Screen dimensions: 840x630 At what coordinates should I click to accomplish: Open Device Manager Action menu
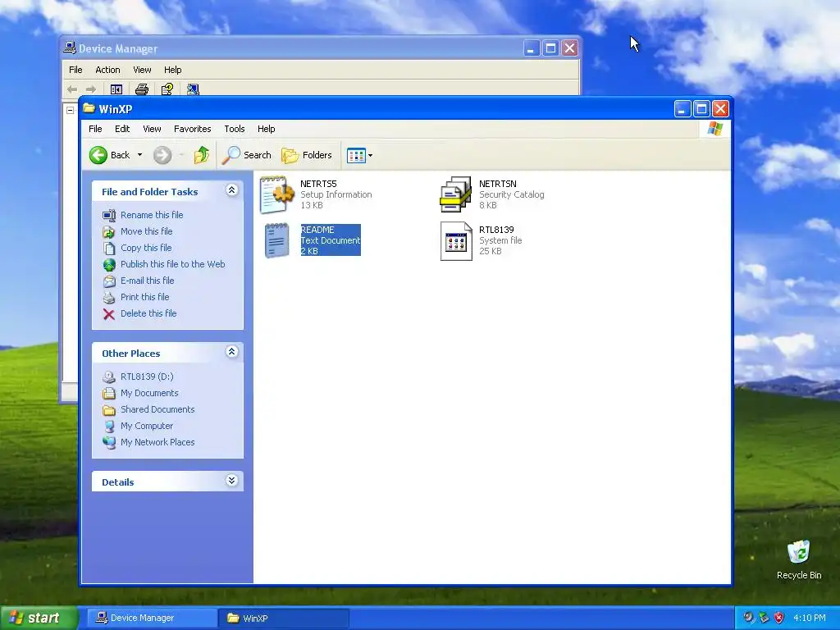coord(107,70)
